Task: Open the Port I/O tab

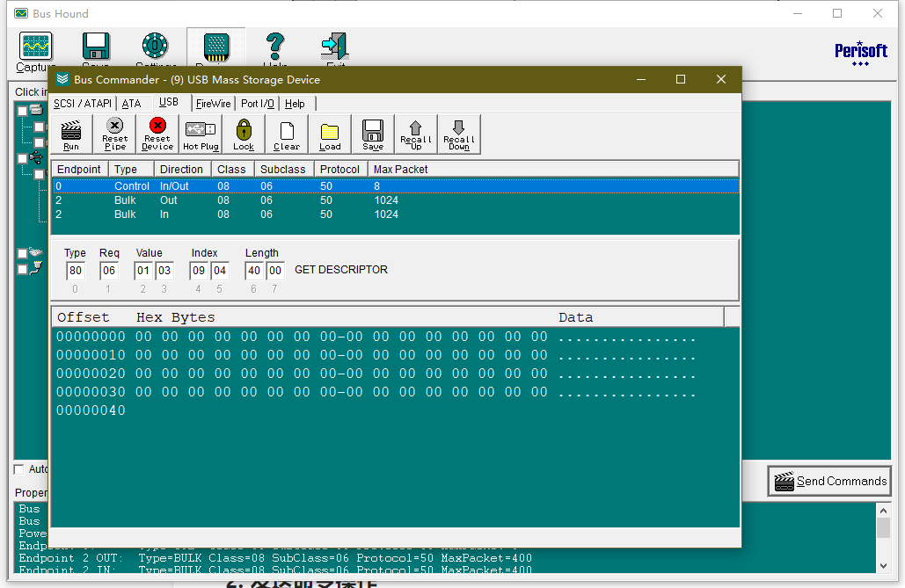Action: [x=258, y=104]
